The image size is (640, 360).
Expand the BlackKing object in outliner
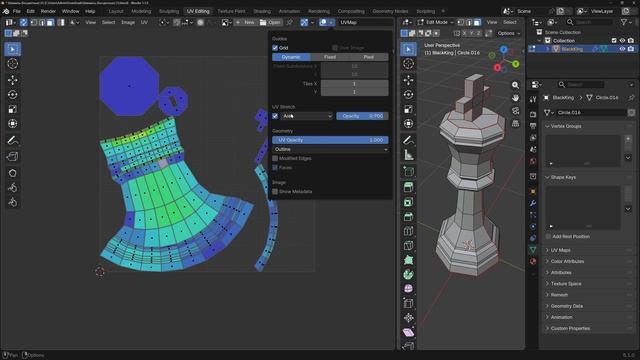[x=547, y=49]
